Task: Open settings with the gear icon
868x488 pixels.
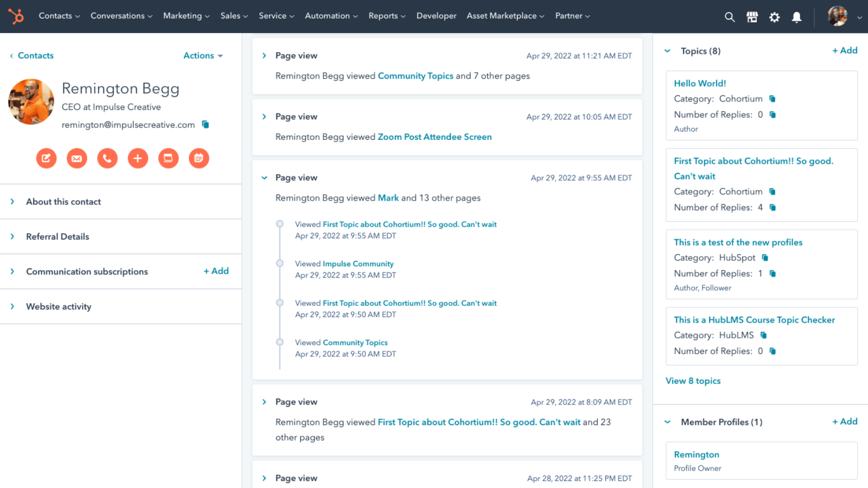Action: point(774,17)
